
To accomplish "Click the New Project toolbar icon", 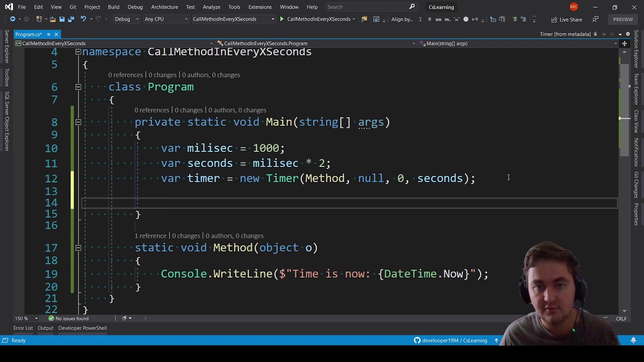I will [x=39, y=19].
